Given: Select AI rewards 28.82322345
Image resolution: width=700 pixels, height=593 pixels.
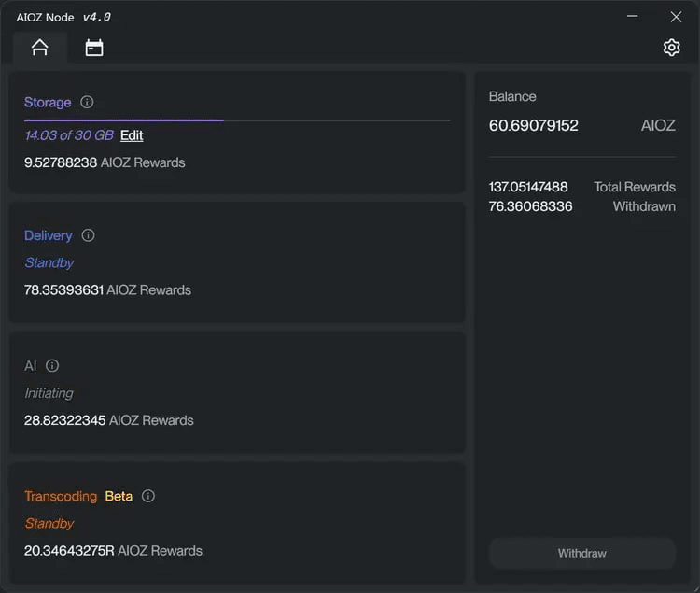Looking at the screenshot, I should click(x=64, y=420).
